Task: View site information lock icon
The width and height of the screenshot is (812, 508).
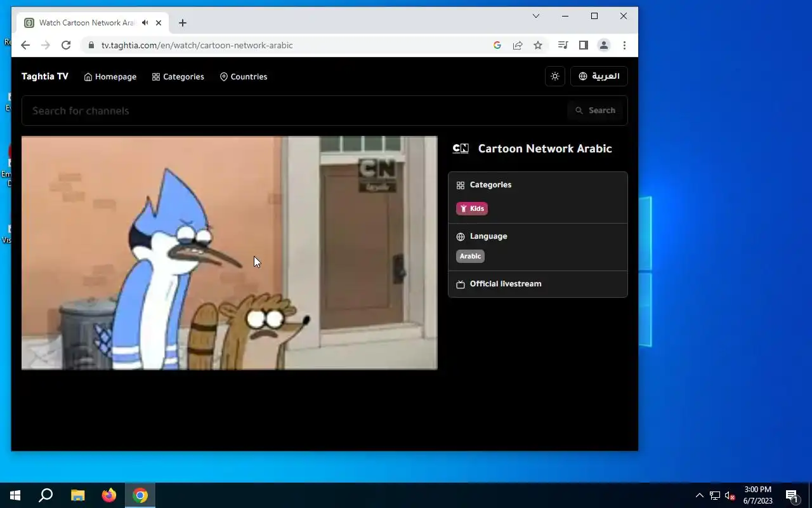Action: pyautogui.click(x=91, y=45)
